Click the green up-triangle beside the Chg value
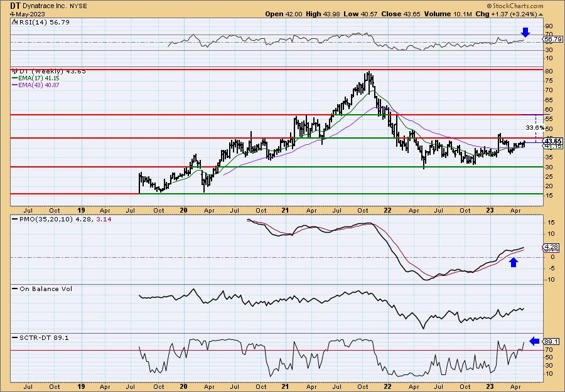Viewport: 565px width, 392px height. tap(541, 14)
